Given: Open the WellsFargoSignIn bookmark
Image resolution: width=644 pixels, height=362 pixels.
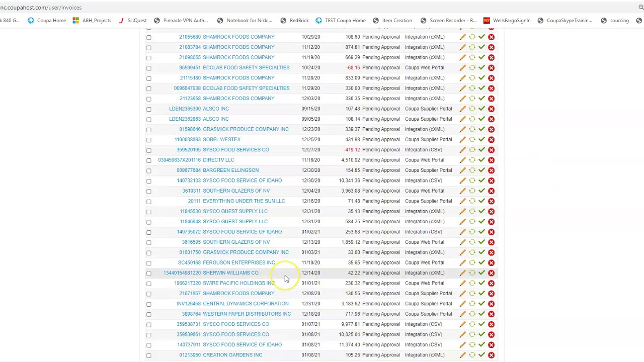Looking at the screenshot, I should pos(507,21).
